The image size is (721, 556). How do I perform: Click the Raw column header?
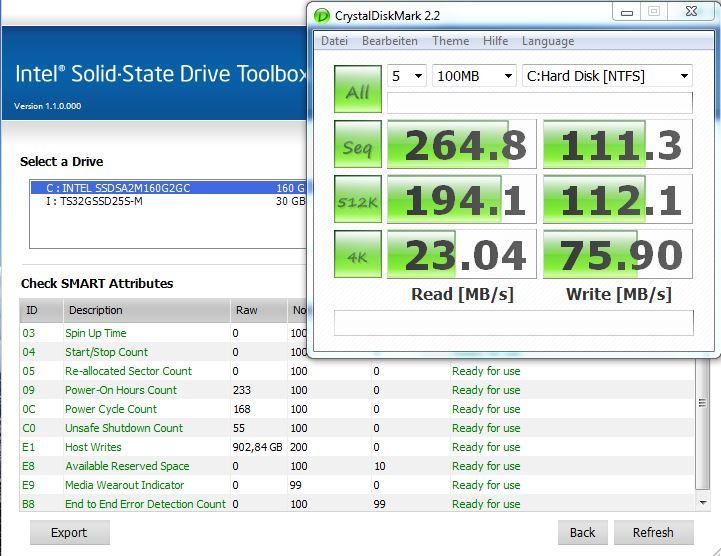point(258,310)
